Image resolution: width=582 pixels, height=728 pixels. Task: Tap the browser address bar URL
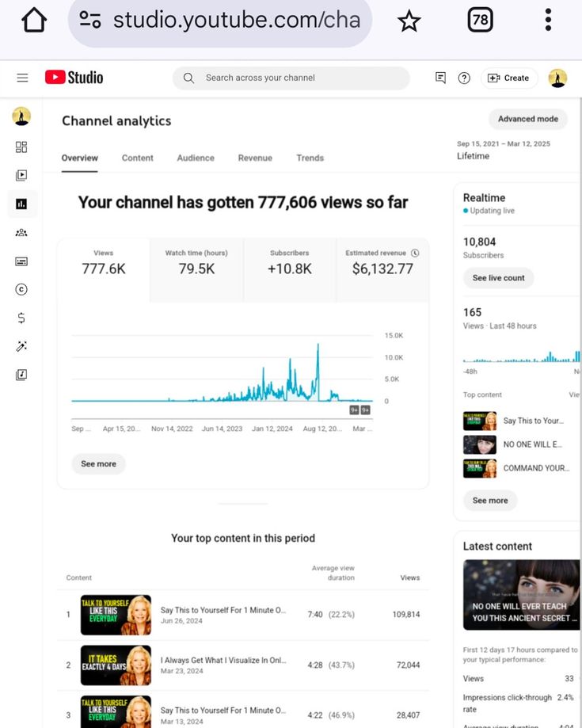coord(237,20)
